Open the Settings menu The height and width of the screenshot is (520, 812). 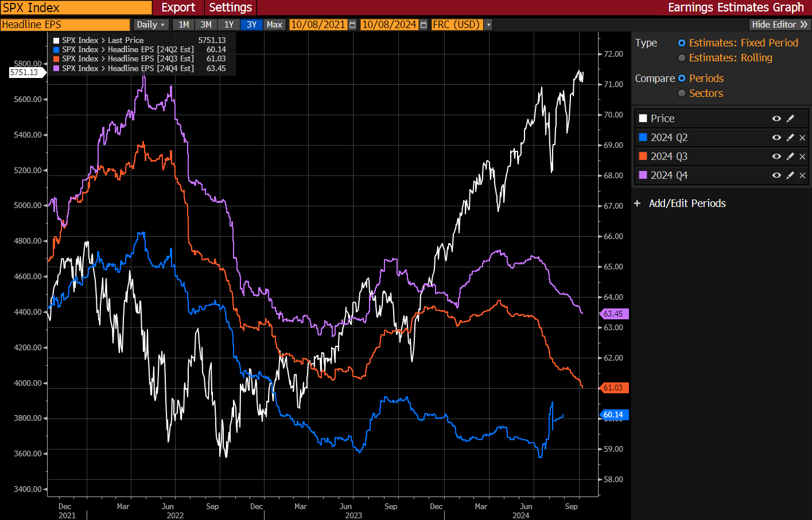(x=230, y=8)
